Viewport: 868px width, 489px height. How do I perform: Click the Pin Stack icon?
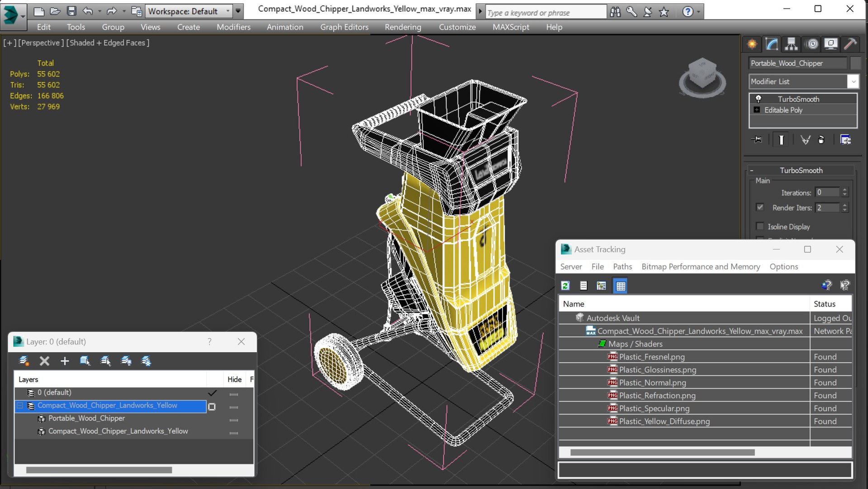756,139
